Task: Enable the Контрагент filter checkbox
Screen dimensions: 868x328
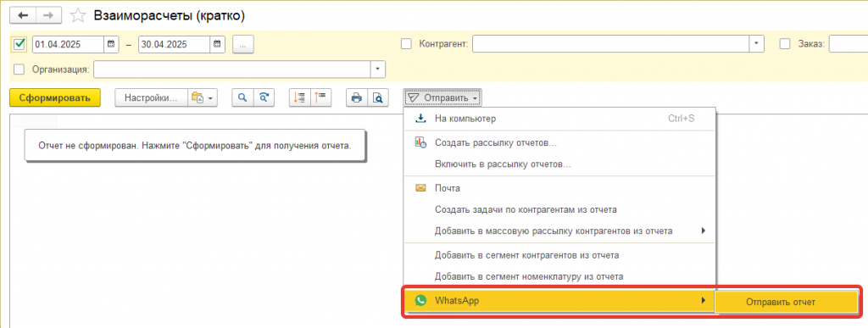Action: [x=406, y=44]
